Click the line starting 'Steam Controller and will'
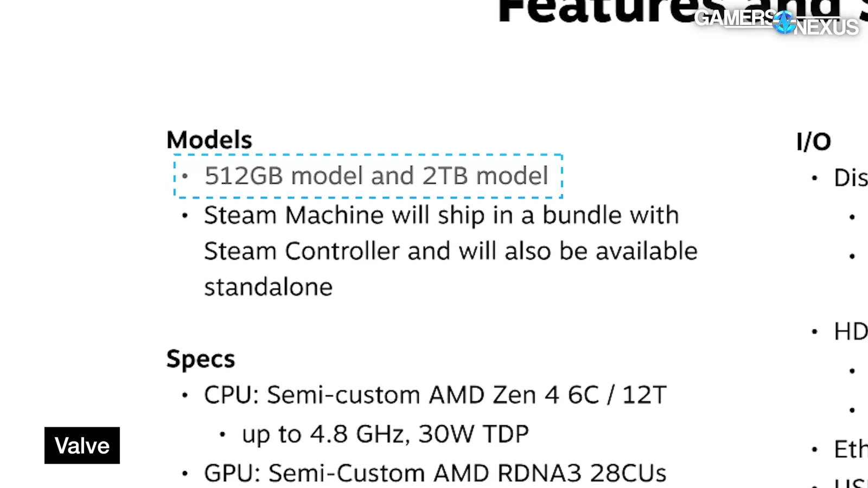Screen dimensions: 868x488 pos(450,251)
